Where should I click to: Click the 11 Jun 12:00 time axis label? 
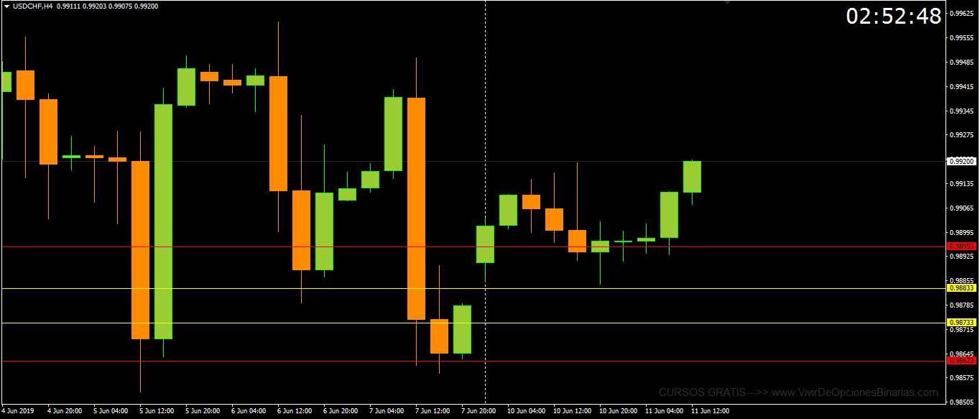[709, 411]
